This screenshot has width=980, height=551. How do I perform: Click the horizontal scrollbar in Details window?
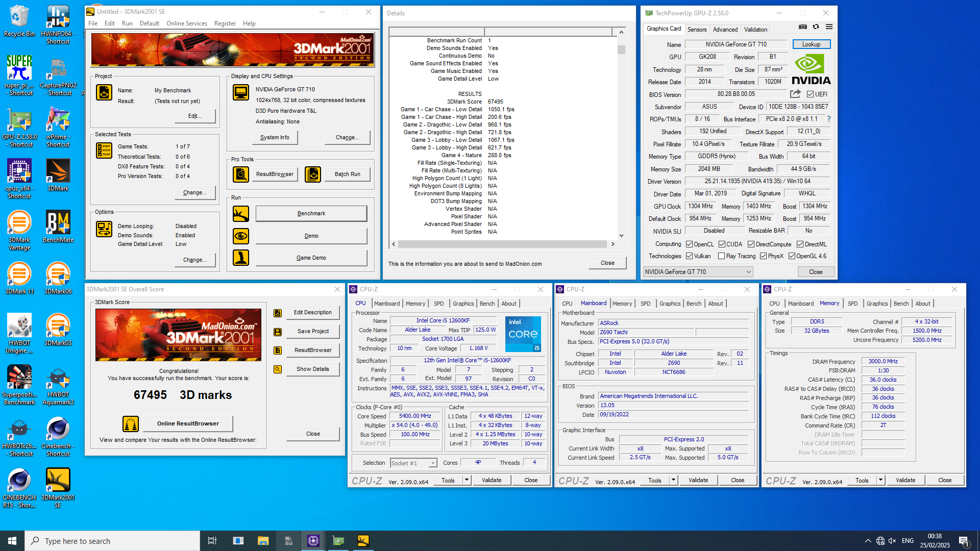point(503,244)
